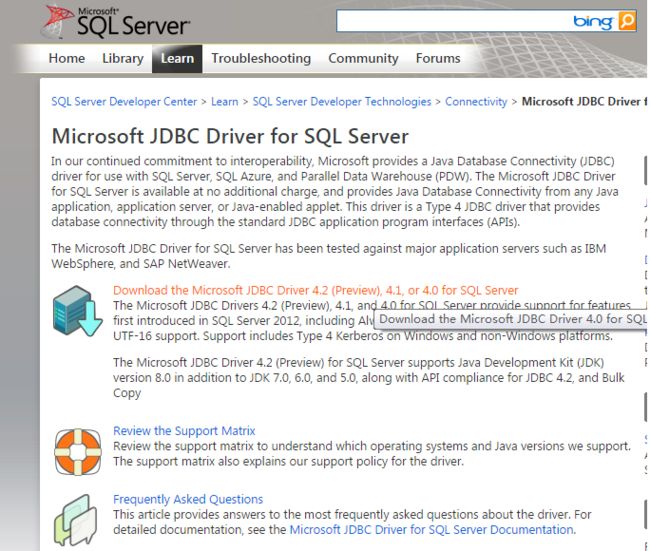Open Frequently Asked Questions link
The width and height of the screenshot is (650, 551).
tap(188, 499)
